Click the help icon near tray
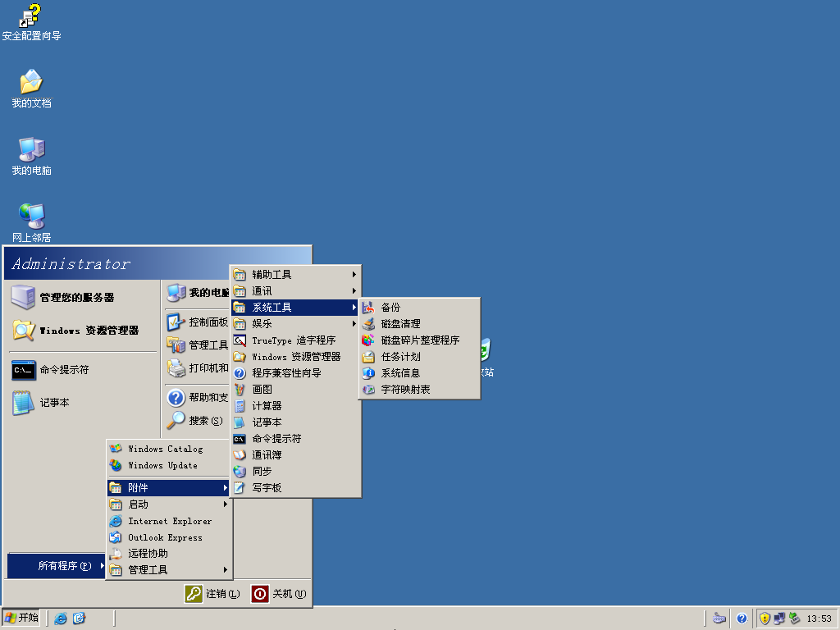The width and height of the screenshot is (840, 630). point(742,619)
